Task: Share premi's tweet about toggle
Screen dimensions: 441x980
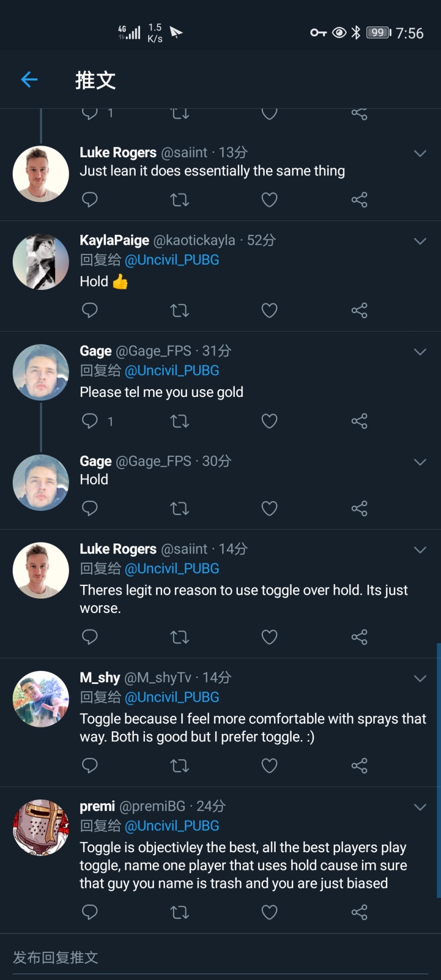Action: pyautogui.click(x=359, y=912)
